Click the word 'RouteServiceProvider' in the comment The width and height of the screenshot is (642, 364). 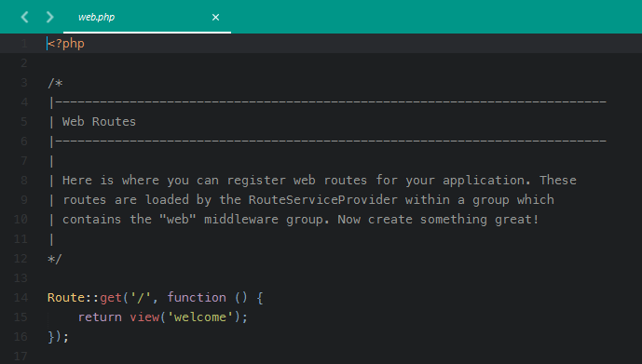[322, 199]
